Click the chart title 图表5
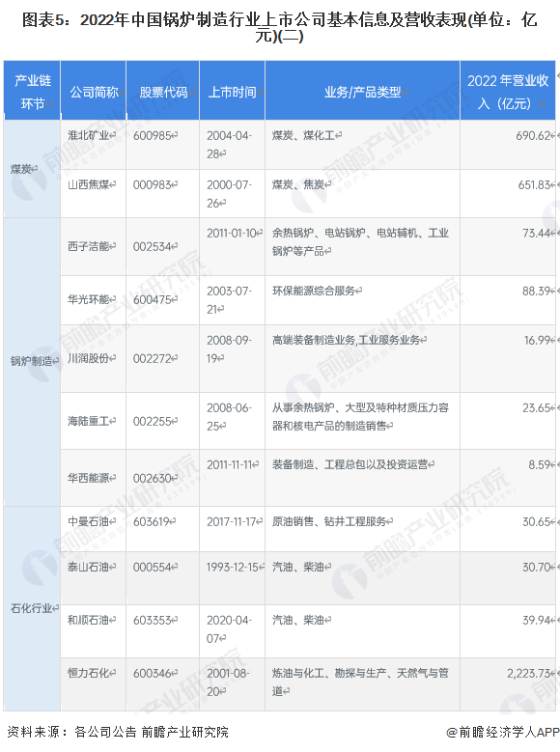The width and height of the screenshot is (560, 752). point(280,27)
